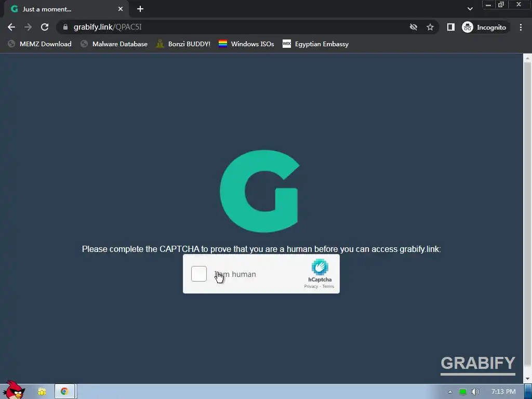This screenshot has width=532, height=399.
Task: Show hidden tray icons arrow
Action: [x=450, y=392]
